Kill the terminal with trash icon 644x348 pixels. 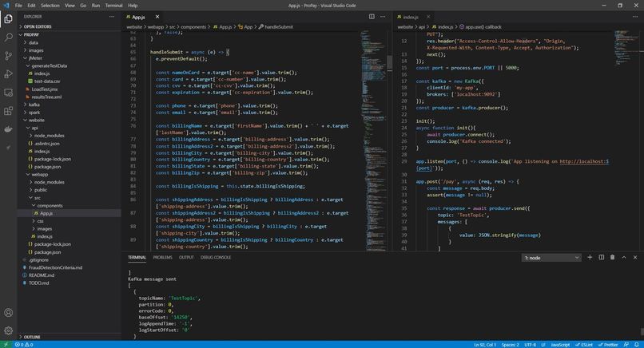click(x=612, y=257)
